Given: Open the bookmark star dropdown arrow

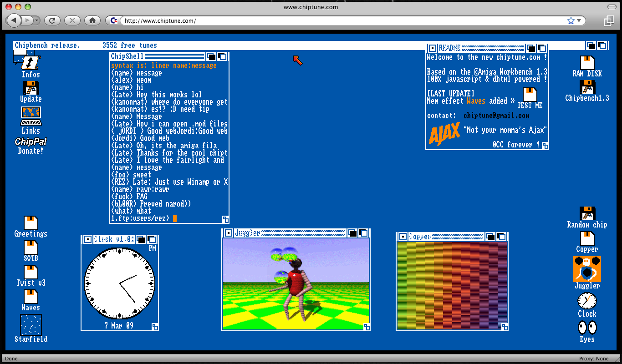Looking at the screenshot, I should click(x=579, y=20).
